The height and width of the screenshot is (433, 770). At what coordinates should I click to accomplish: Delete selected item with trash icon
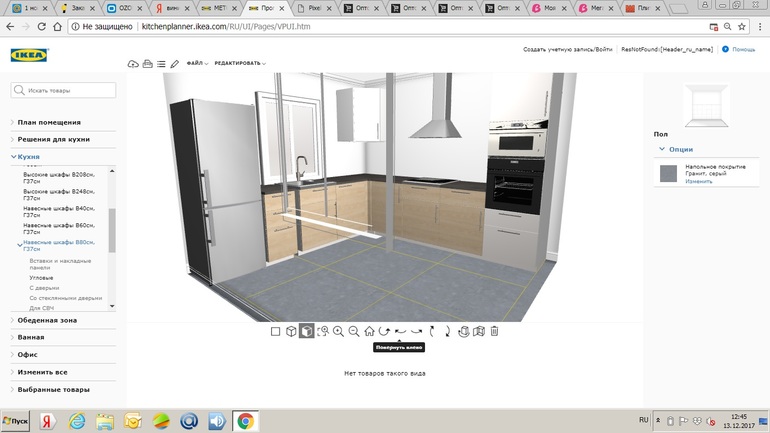(x=494, y=331)
